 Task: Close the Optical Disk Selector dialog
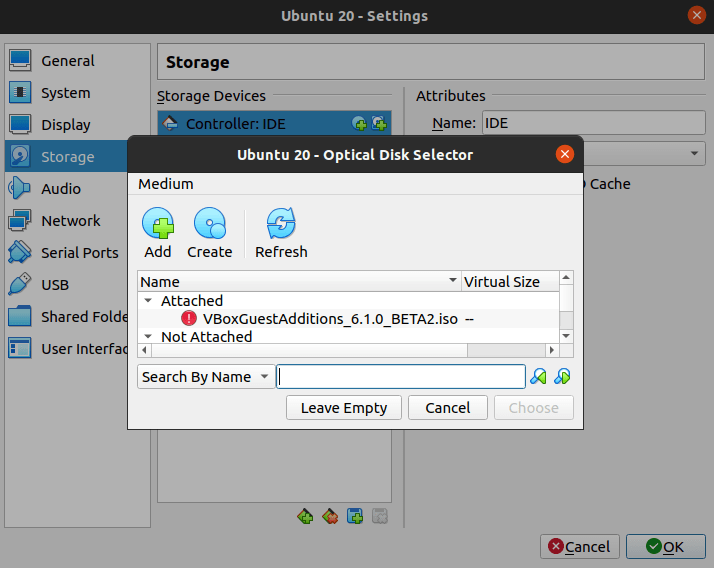pos(565,154)
